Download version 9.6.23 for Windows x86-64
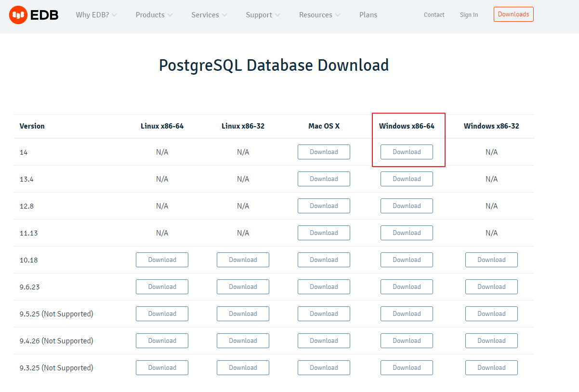Viewport: 579px width, 392px height. (407, 287)
